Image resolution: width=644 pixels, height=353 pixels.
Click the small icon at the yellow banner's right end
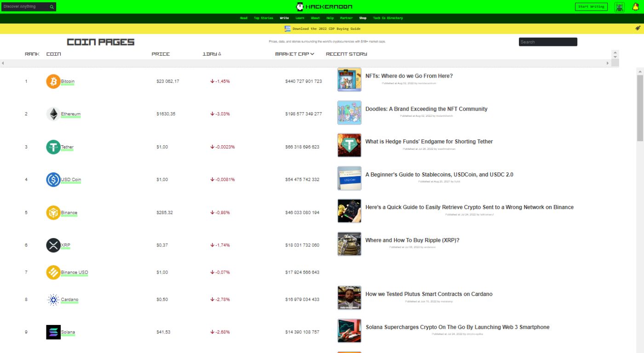tap(638, 28)
